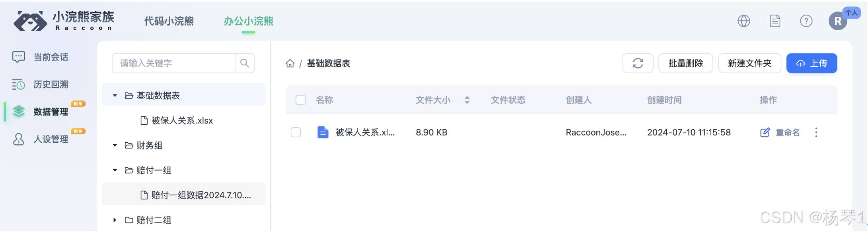
Task: Open the three-dot more actions menu
Action: 816,132
